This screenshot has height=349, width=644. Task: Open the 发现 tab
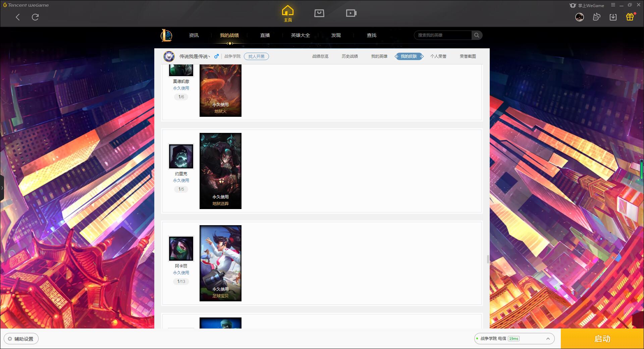(x=336, y=35)
